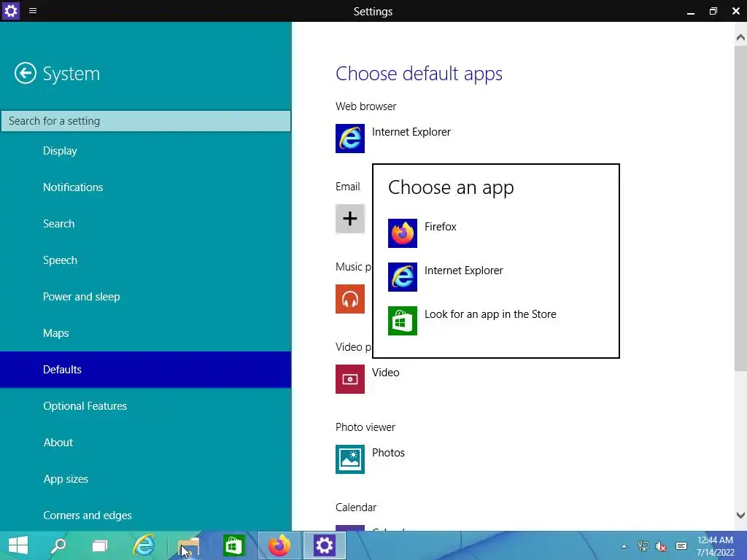Select Firefox label in app list
This screenshot has height=560, width=747.
click(440, 227)
